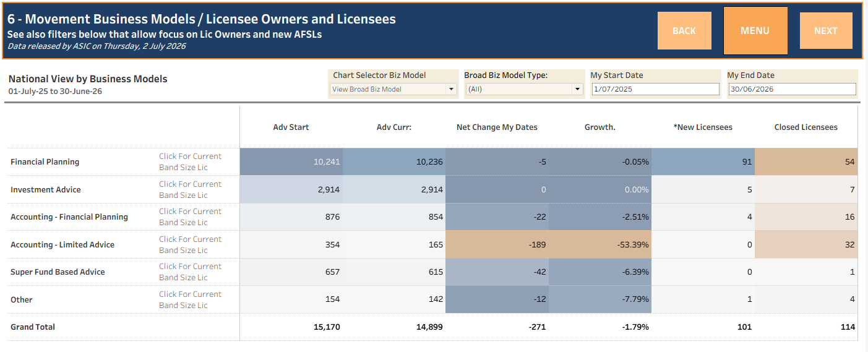Click the 10,241 Adv Start cell
Viewport: 868px width, 352px height.
[x=291, y=161]
